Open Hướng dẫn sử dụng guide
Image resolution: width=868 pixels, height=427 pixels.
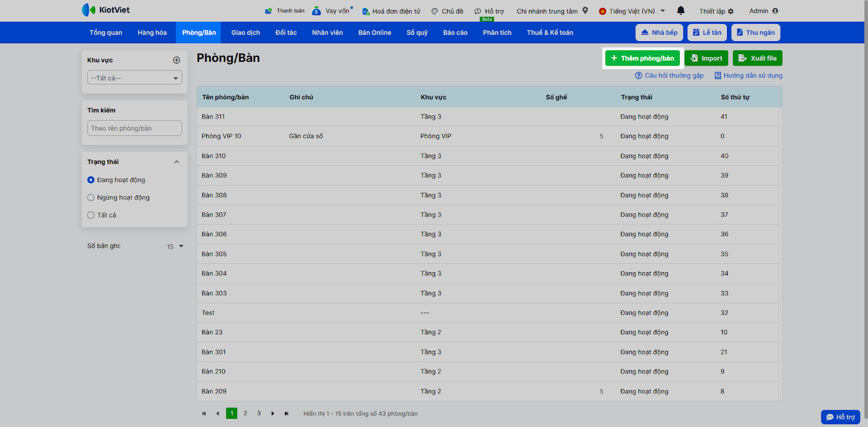[749, 75]
